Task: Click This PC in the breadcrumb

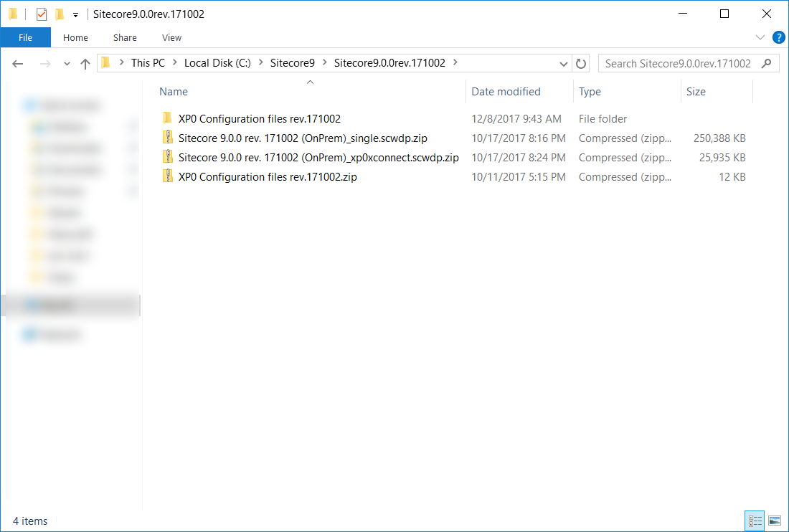Action: [x=148, y=63]
